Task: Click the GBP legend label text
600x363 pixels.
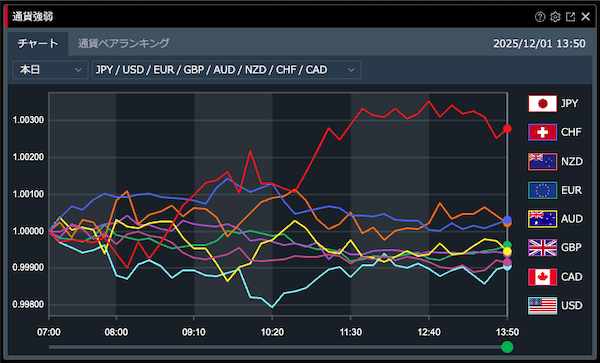Action: 571,247
